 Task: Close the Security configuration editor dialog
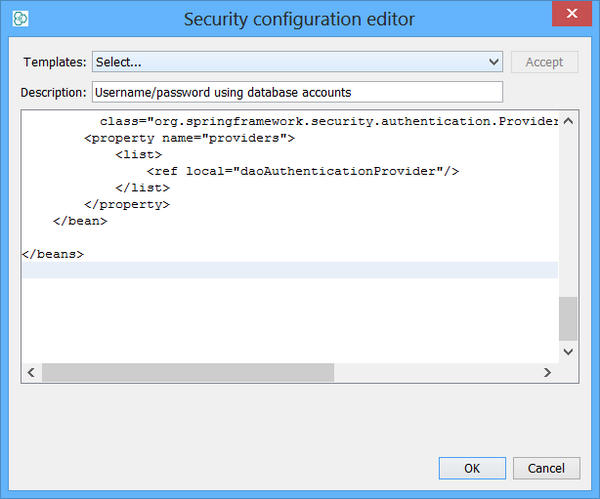pyautogui.click(x=571, y=17)
